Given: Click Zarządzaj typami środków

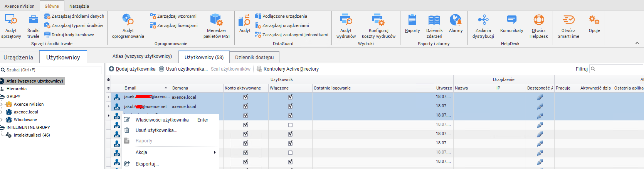Looking at the screenshot, I should (74, 25).
